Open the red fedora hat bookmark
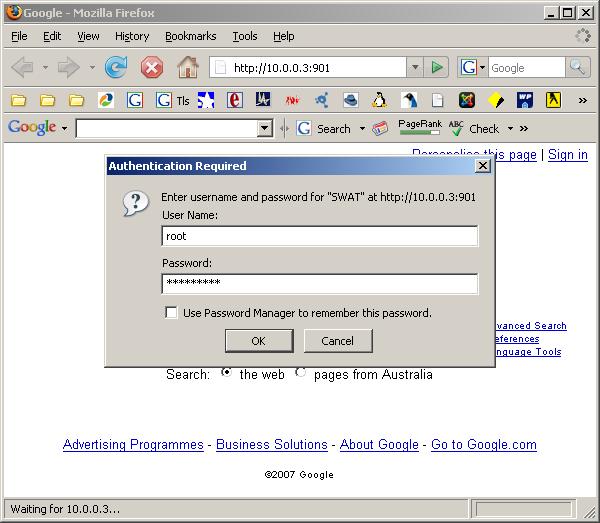 click(350, 100)
